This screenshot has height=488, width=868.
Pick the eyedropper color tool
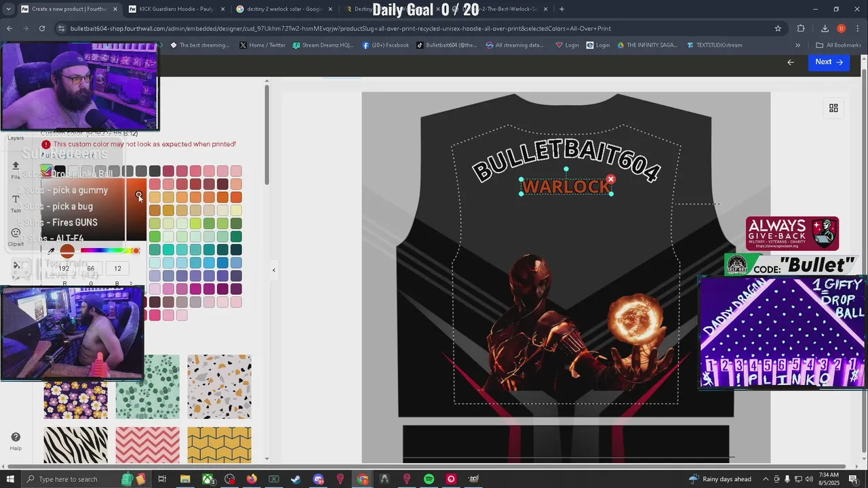point(51,251)
